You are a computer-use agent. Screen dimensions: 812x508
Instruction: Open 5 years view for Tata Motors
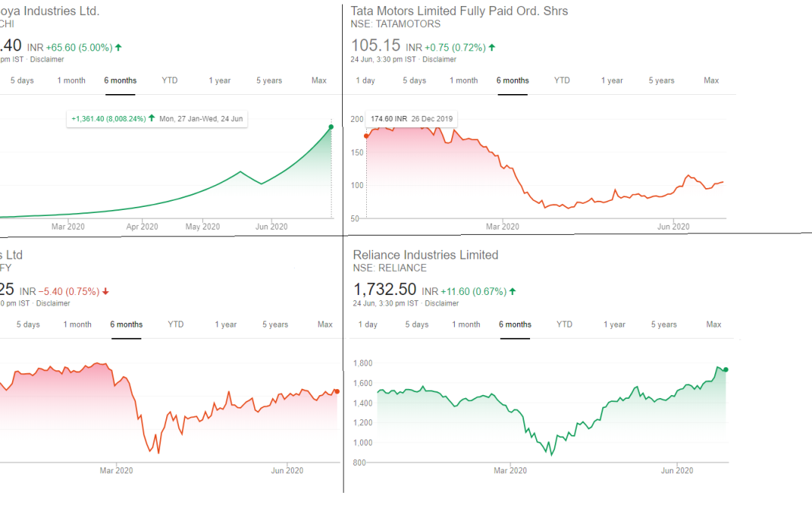(x=662, y=81)
